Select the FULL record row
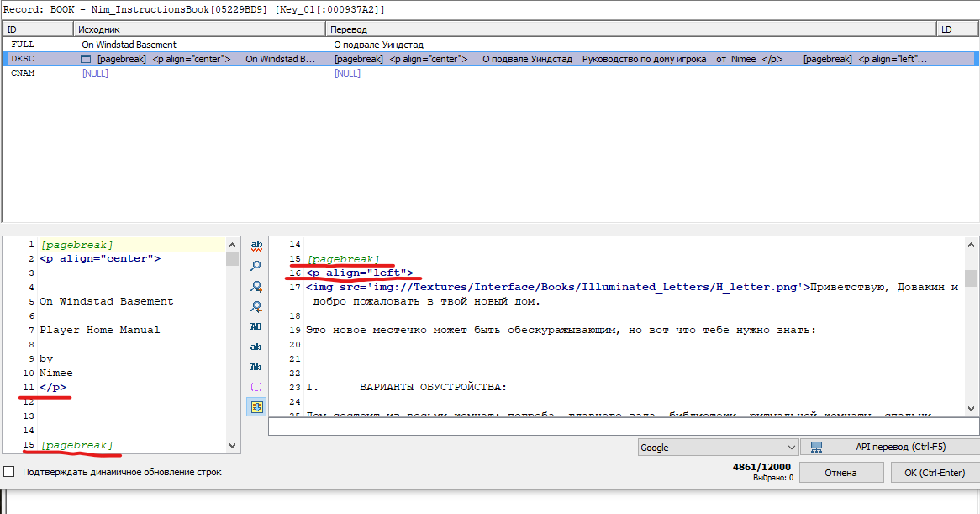 tap(489, 45)
